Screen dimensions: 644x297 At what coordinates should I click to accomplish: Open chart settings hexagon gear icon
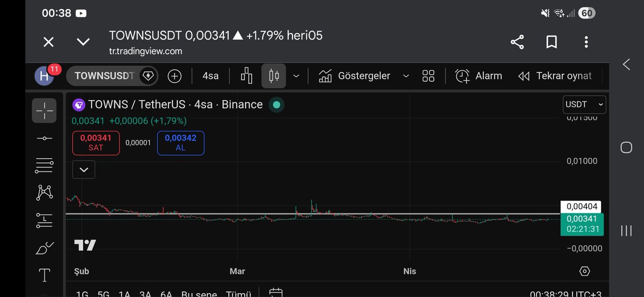tap(585, 271)
